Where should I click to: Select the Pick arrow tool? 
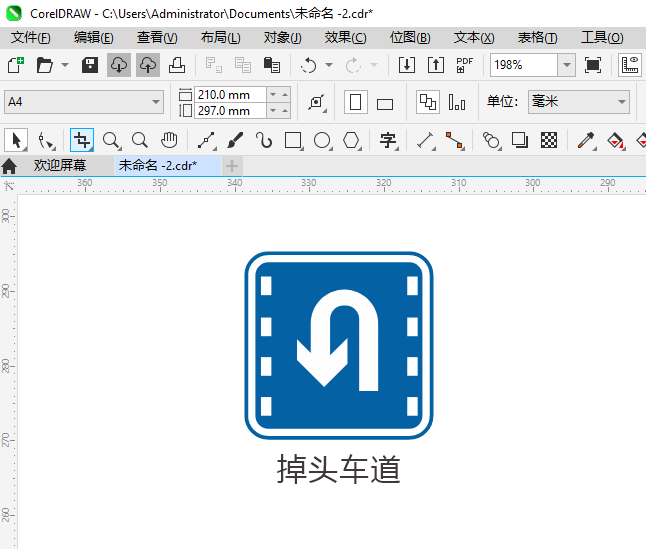pyautogui.click(x=16, y=140)
